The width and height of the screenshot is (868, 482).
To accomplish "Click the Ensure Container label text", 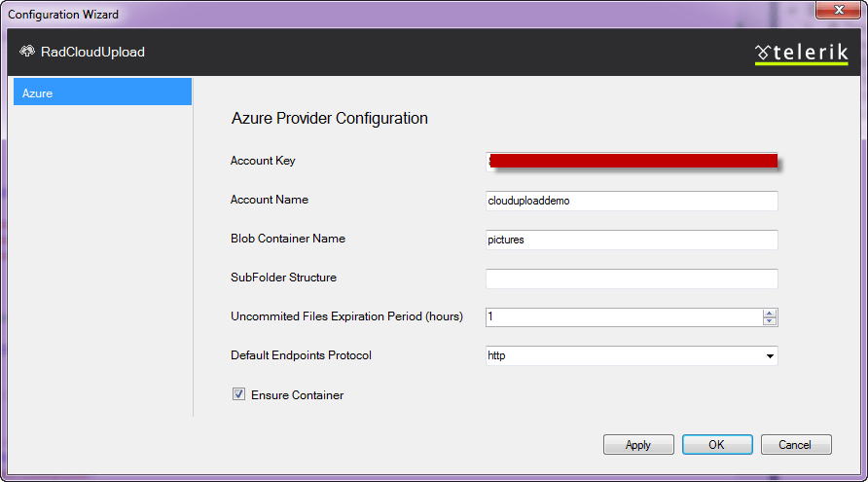I will (x=297, y=395).
